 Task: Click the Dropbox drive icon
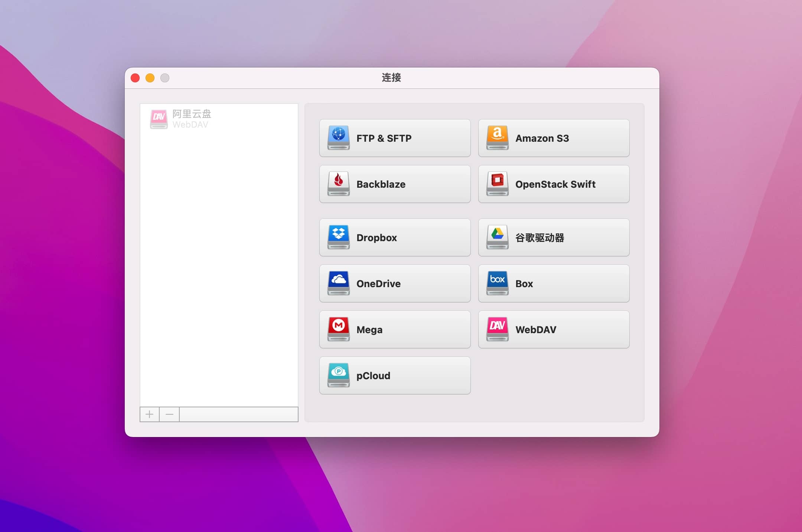(338, 237)
